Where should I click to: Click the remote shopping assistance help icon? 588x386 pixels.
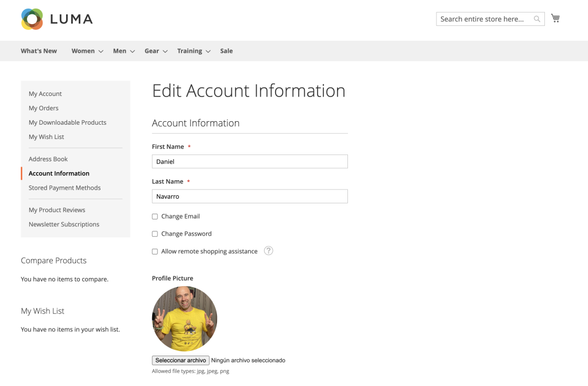tap(269, 250)
